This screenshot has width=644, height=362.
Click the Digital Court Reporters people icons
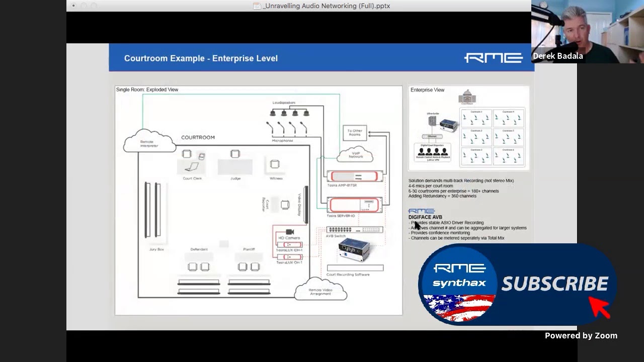(432, 151)
